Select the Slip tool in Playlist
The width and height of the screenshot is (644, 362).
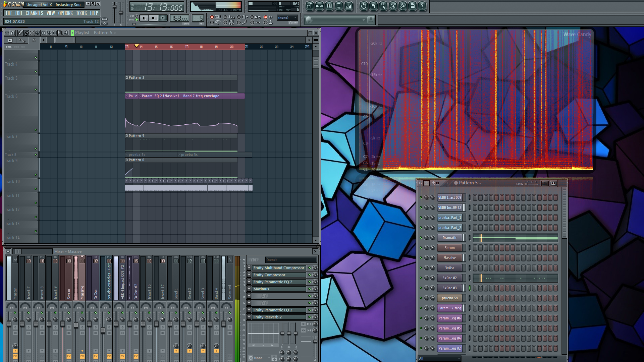click(43, 33)
